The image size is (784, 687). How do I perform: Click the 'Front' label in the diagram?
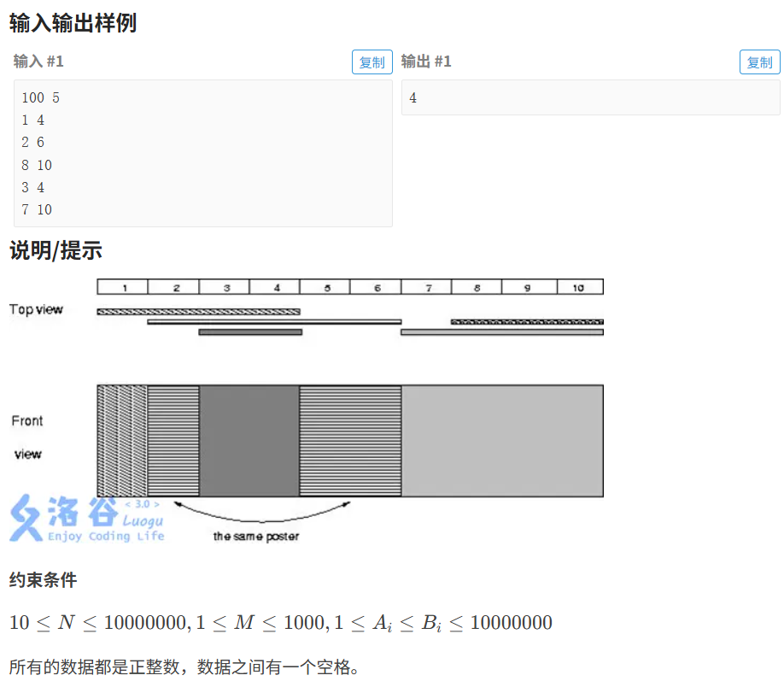(x=27, y=420)
